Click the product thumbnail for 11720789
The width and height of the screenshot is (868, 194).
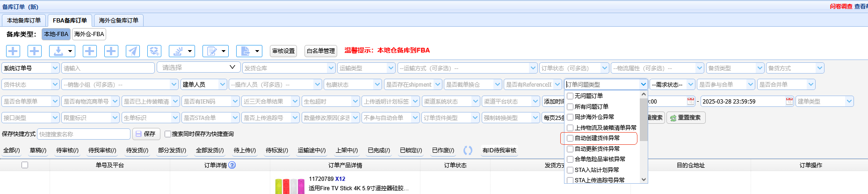289,186
